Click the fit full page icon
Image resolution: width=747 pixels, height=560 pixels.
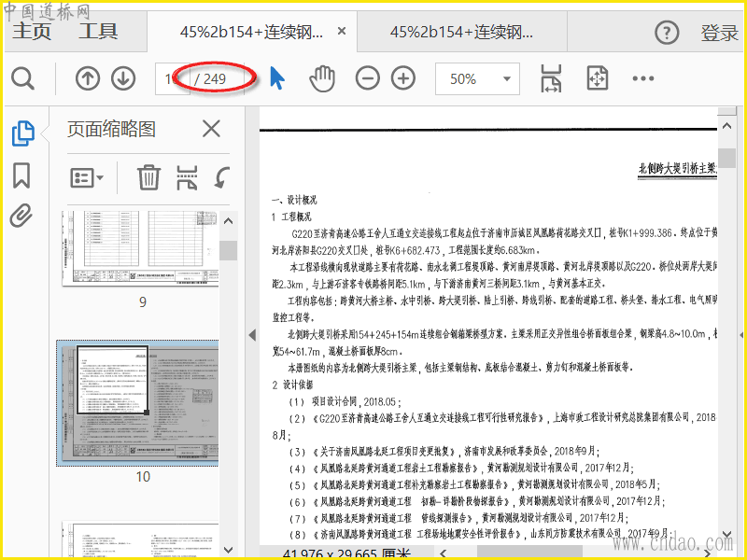point(597,78)
